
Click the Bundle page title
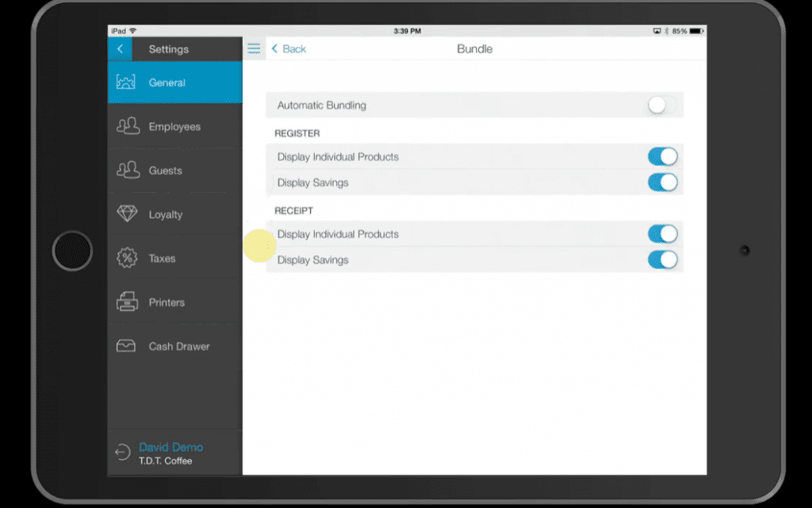(474, 48)
